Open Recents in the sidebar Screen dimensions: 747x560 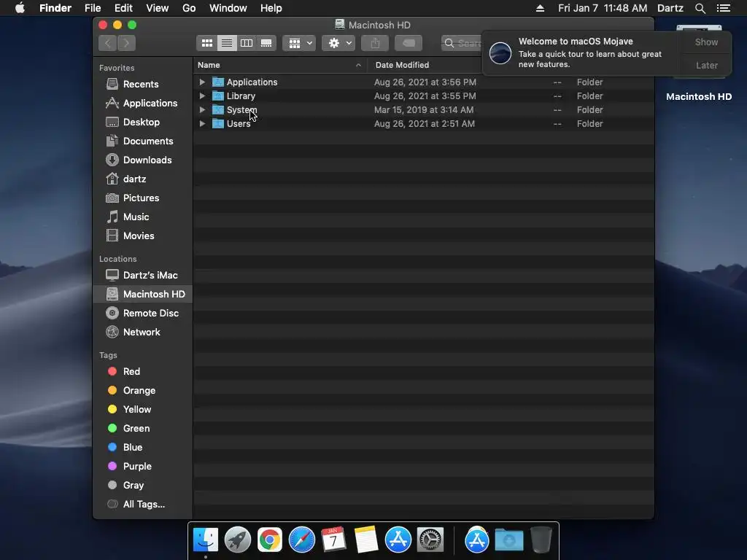[x=141, y=85]
